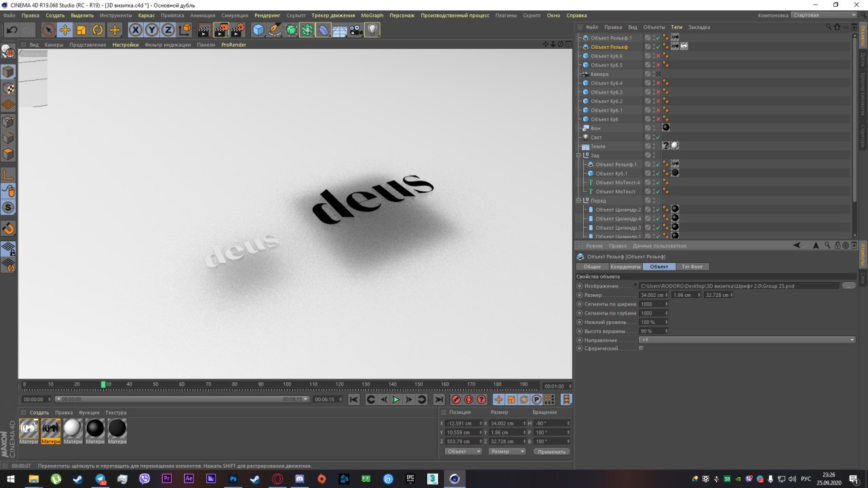The image size is (868, 488).
Task: Click the timeline preview range slider bar
Action: pyautogui.click(x=182, y=399)
